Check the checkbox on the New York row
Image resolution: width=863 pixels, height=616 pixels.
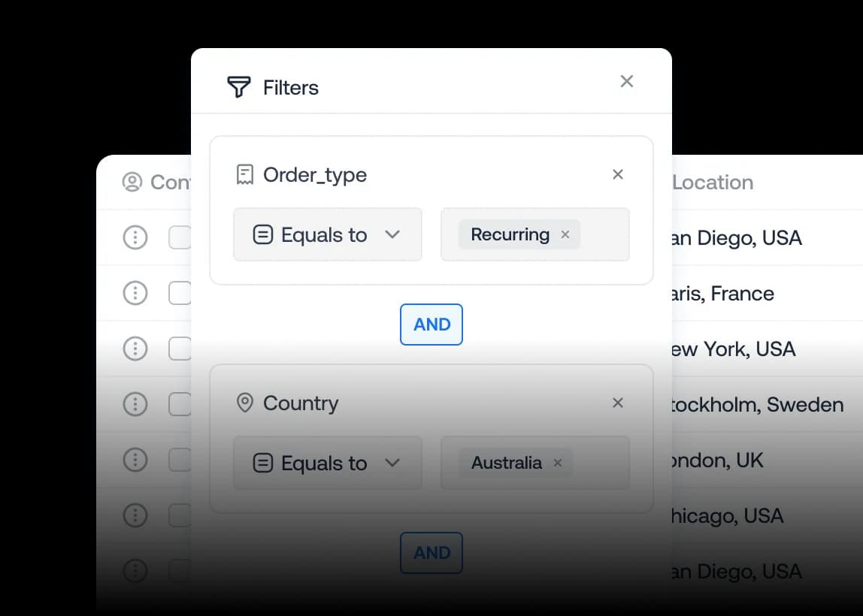[x=180, y=349]
